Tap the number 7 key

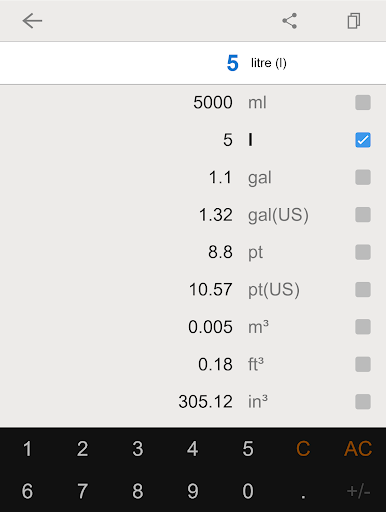(x=82, y=491)
